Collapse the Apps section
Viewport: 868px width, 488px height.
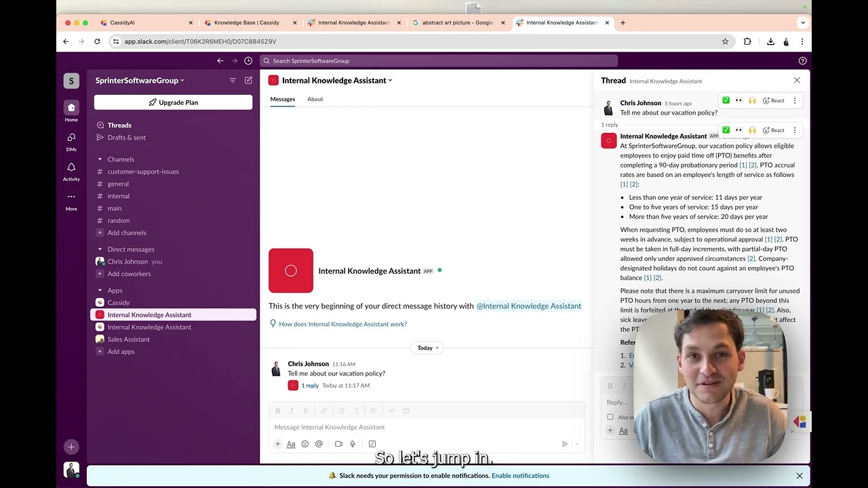tap(100, 290)
